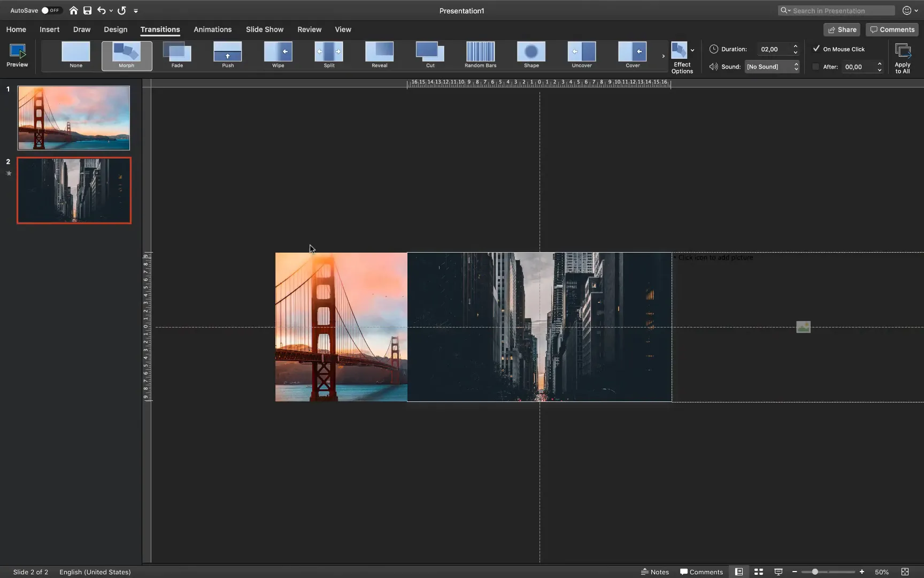Click Apply to All icon
Viewport: 924px width, 578px height.
(903, 58)
